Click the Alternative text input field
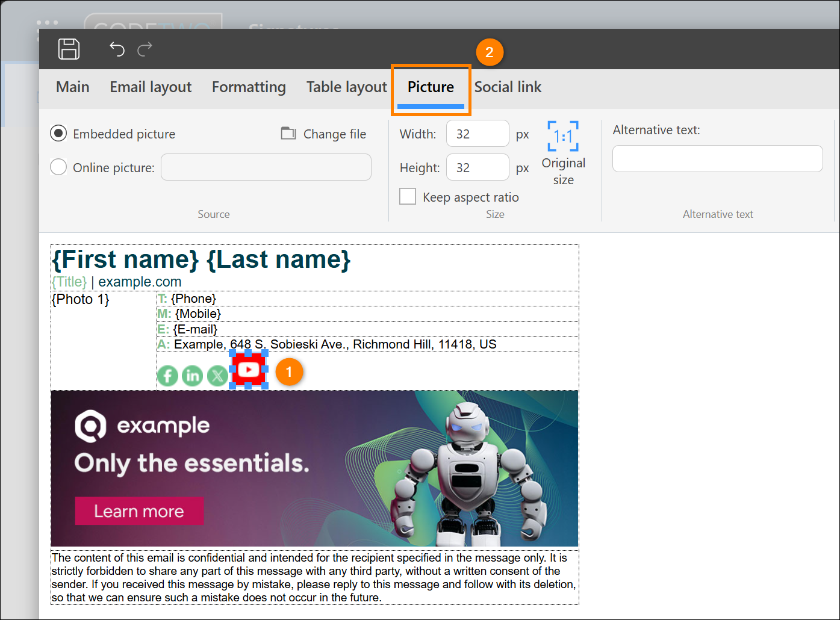This screenshot has height=620, width=840. (717, 158)
